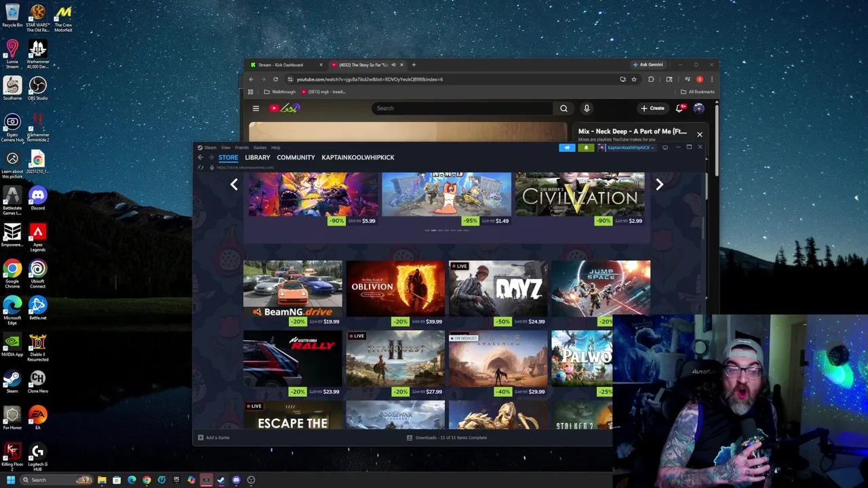Viewport: 868px width, 488px height.
Task: Open the Steam desktop shortcut
Action: tap(12, 382)
